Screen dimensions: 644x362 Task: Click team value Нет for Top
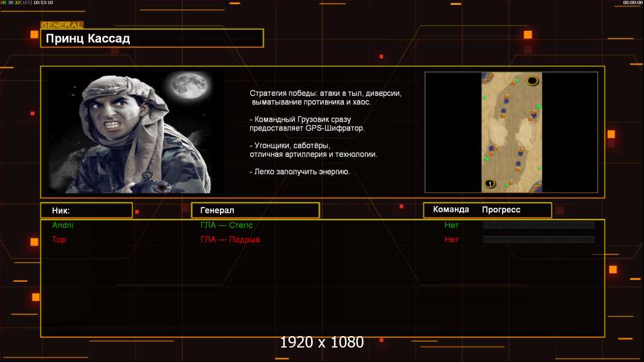(x=451, y=240)
